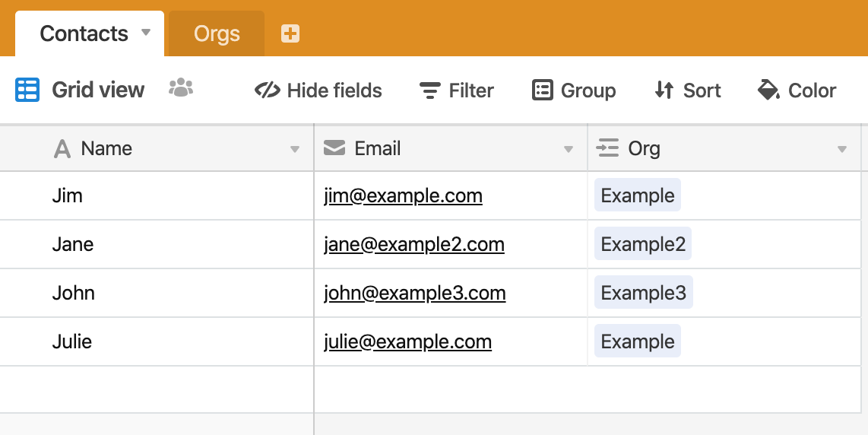This screenshot has height=435, width=868.
Task: Click the linked-record icon in Org header
Action: [x=607, y=148]
